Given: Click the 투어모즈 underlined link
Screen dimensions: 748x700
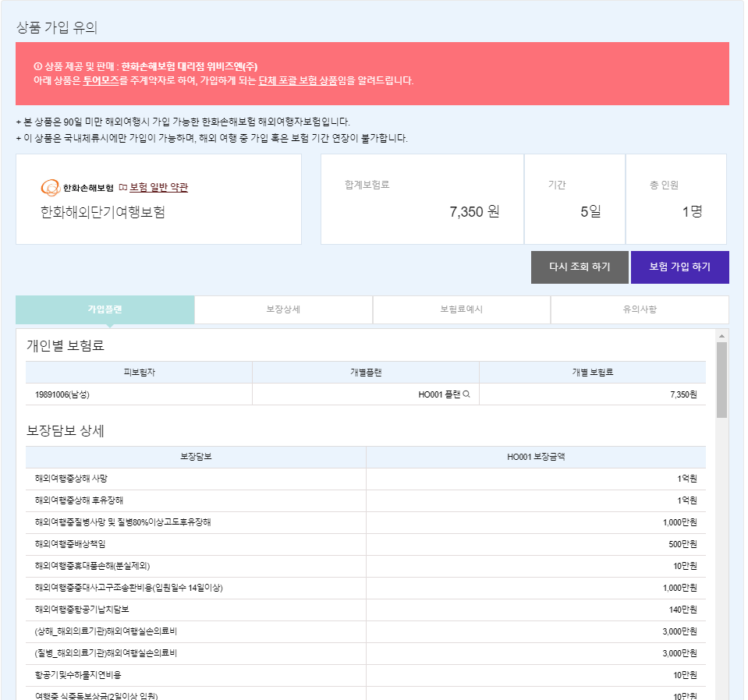Looking at the screenshot, I should [101, 80].
